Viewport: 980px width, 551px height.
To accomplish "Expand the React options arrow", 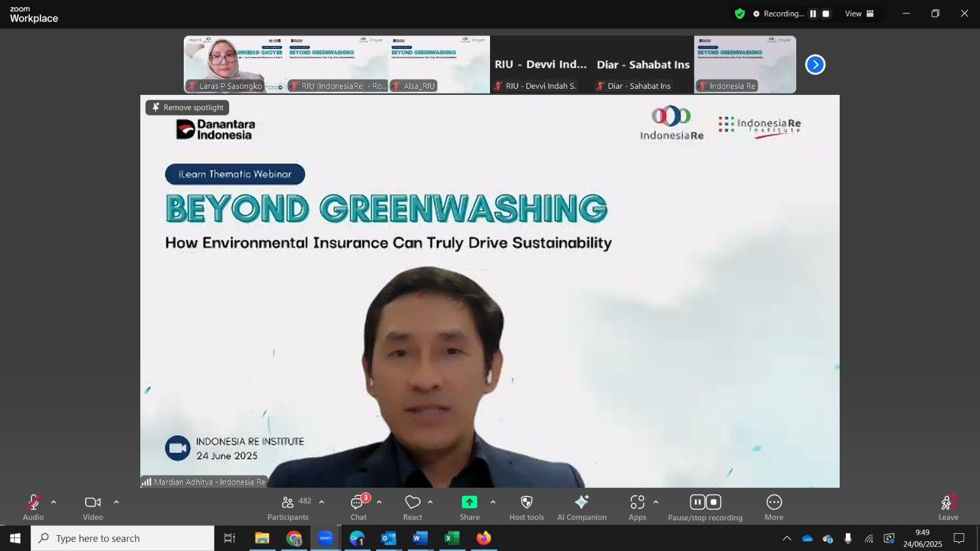I will point(431,502).
